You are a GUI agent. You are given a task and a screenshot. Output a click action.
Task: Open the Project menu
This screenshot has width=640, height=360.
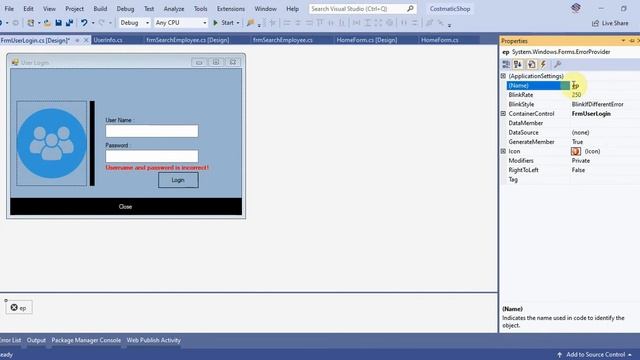point(74,9)
